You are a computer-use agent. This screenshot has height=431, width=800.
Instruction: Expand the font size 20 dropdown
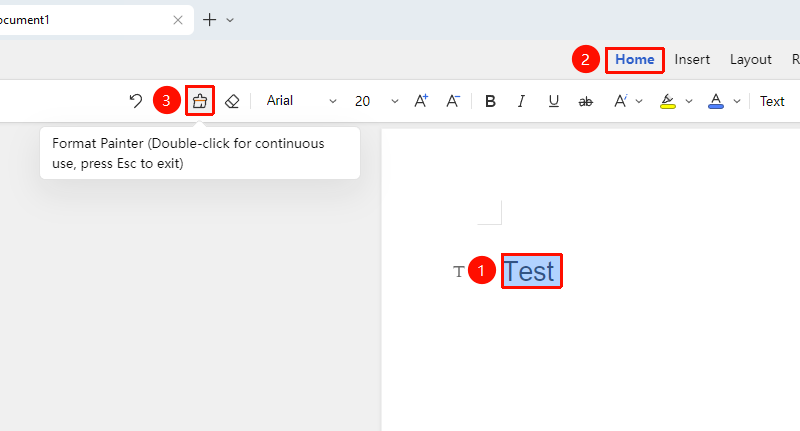(394, 101)
